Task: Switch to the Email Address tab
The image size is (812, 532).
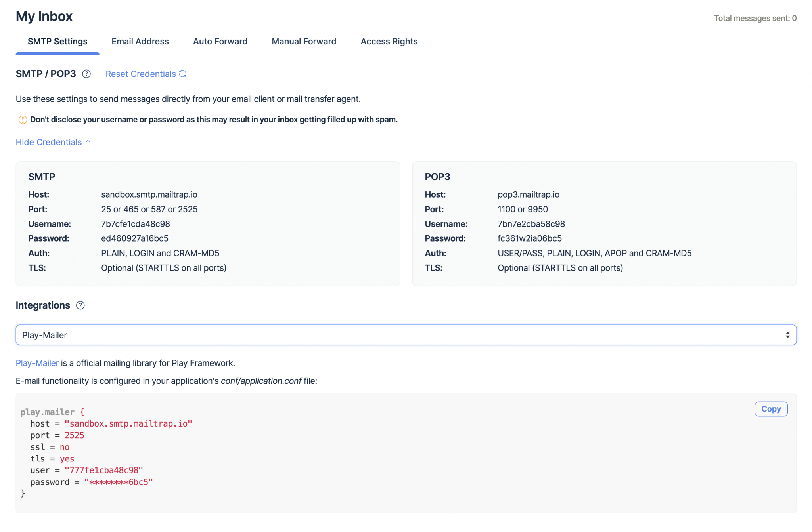Action: tap(140, 42)
